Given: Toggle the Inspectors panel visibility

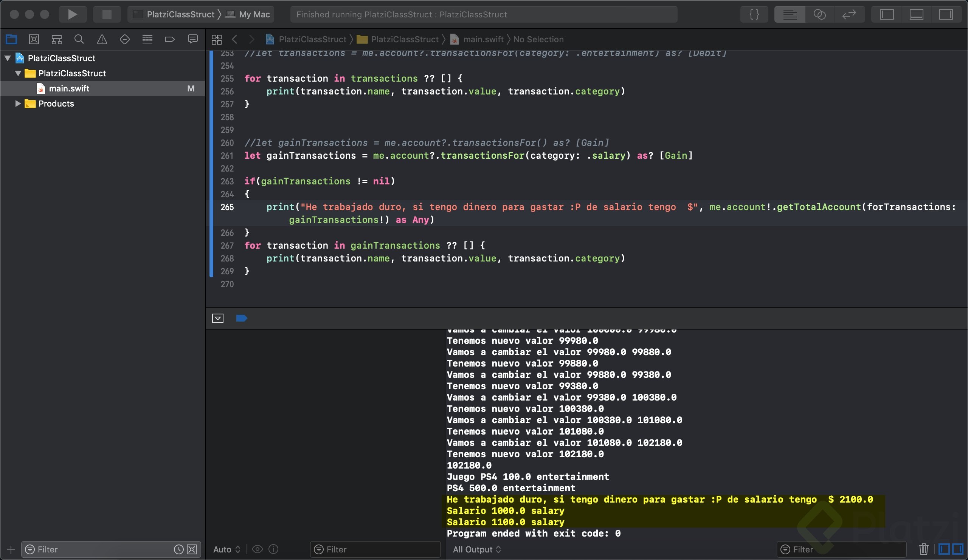Looking at the screenshot, I should [x=945, y=15].
